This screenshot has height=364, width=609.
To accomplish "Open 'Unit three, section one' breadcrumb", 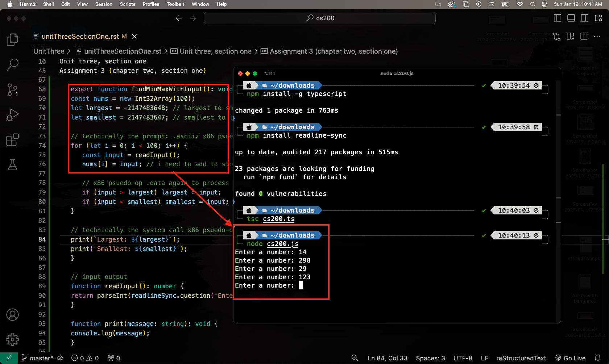I will (211, 51).
